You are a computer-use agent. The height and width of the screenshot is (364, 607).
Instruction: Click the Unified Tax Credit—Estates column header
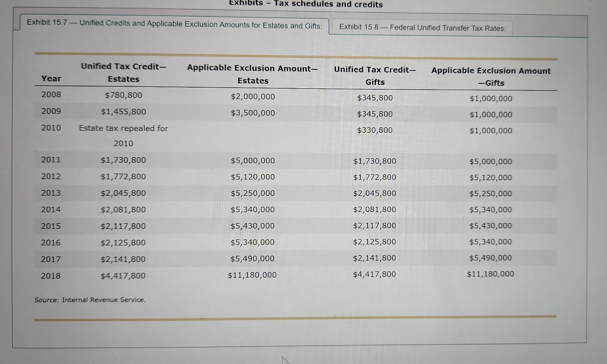[123, 72]
